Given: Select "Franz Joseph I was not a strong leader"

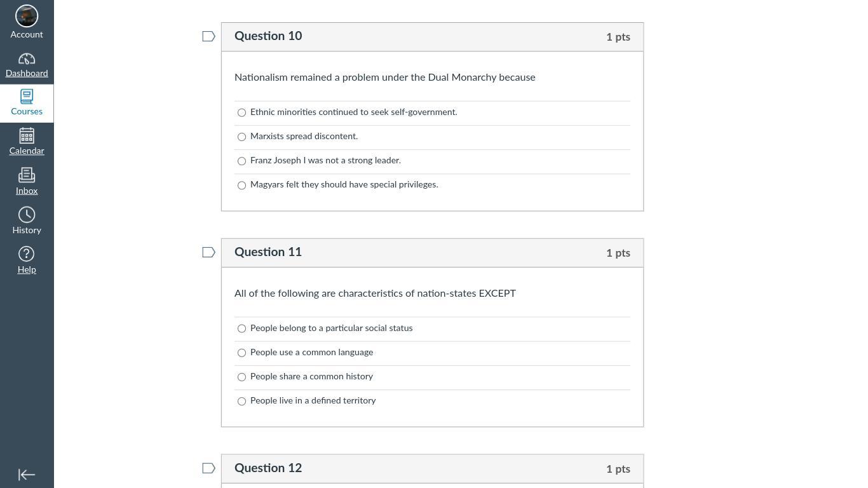Looking at the screenshot, I should (241, 161).
